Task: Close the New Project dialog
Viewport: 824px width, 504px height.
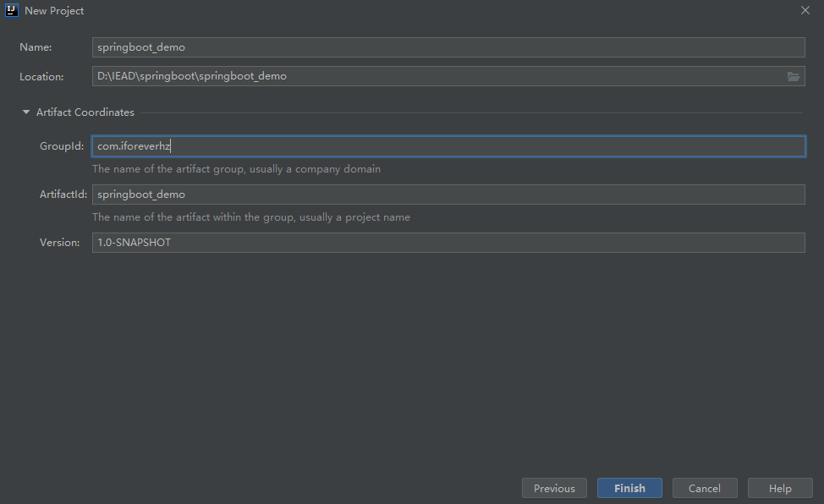Action: point(805,10)
